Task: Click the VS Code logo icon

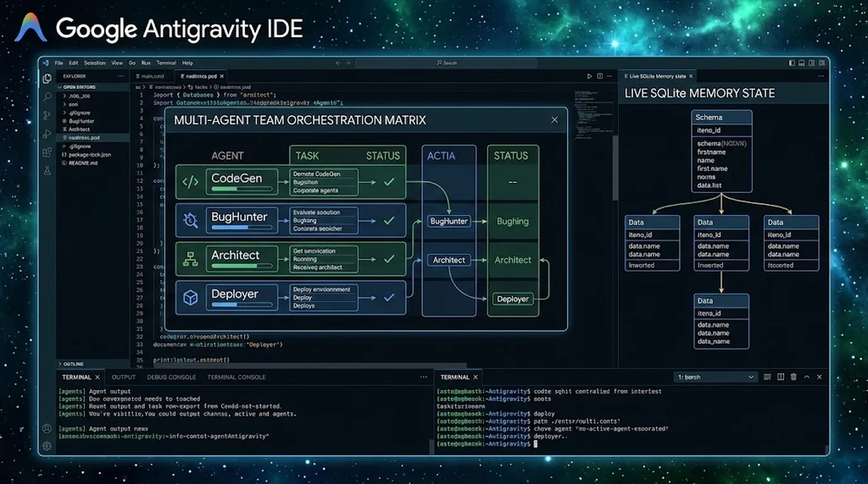Action: (45, 63)
